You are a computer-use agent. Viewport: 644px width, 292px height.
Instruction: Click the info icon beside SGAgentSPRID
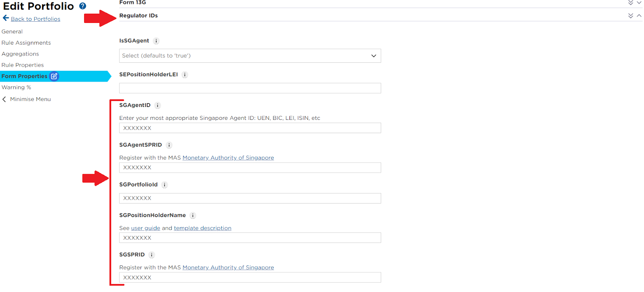(x=169, y=145)
